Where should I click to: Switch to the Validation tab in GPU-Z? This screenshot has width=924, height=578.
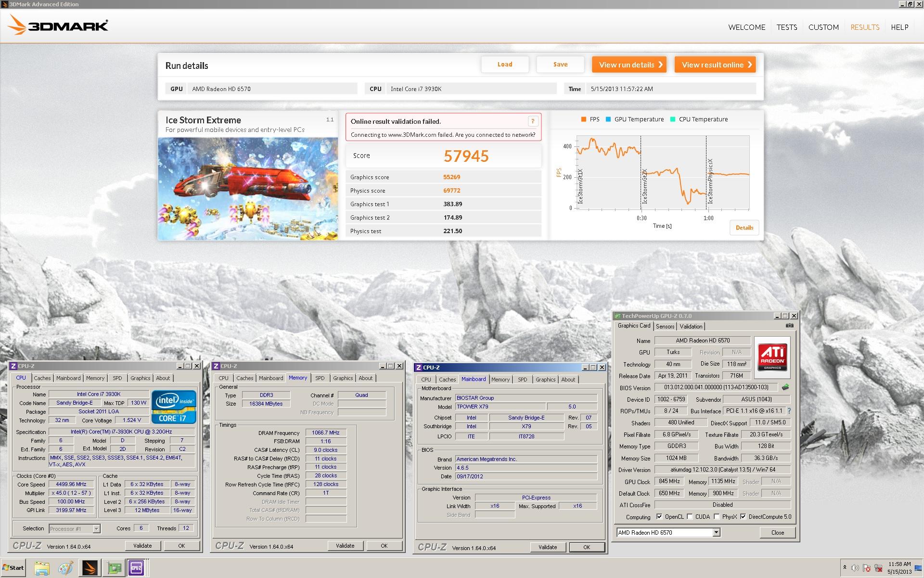point(691,327)
